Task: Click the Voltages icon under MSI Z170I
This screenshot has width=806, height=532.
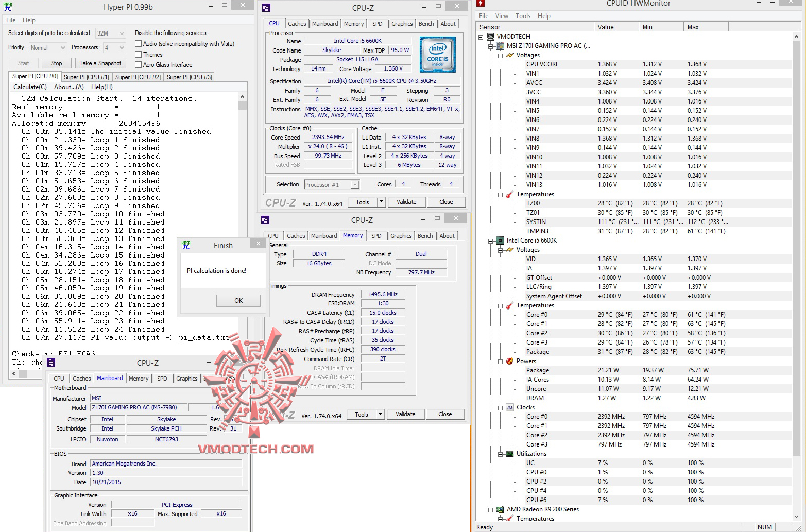Action: [510, 55]
